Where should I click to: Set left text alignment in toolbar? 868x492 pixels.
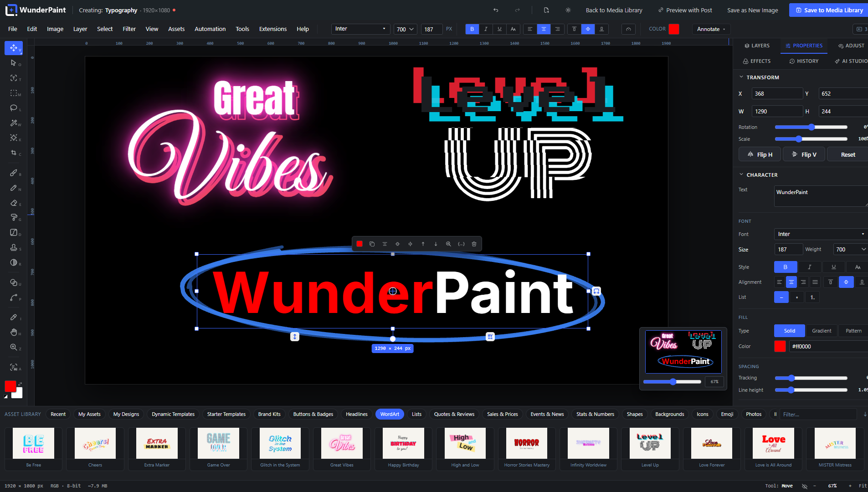pyautogui.click(x=530, y=29)
